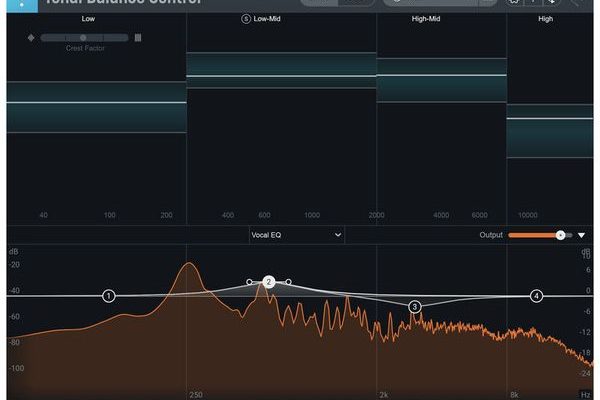Viewport: 600px width, 400px height.
Task: Click the right bandwidth handle of node 2
Action: pyautogui.click(x=289, y=283)
